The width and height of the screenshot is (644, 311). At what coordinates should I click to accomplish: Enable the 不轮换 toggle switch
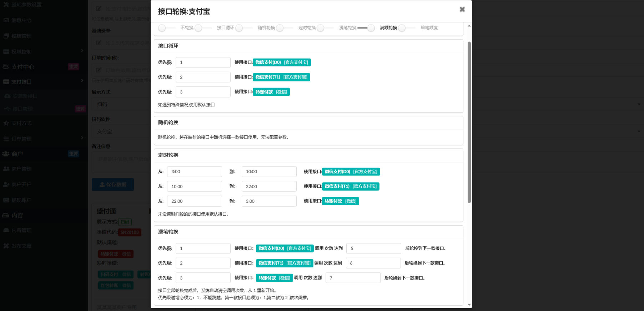(166, 28)
